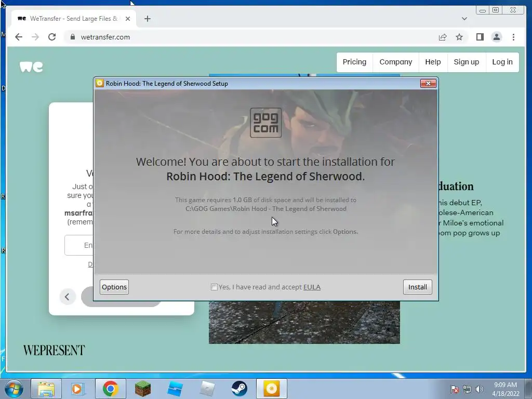
Task: Open the blue tilted taskbar icon
Action: click(175, 389)
